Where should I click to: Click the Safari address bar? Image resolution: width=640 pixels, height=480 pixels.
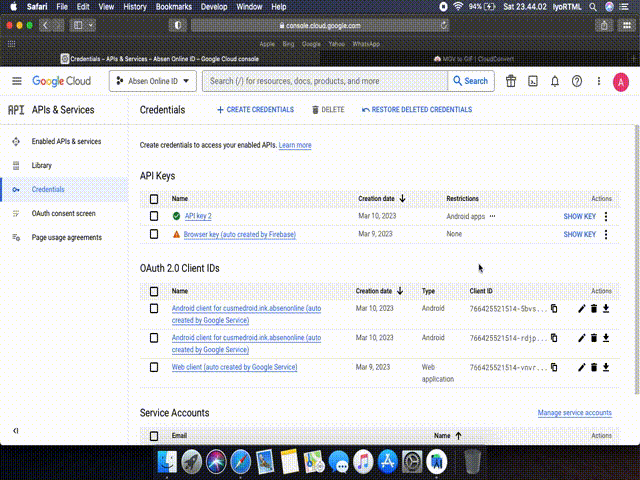point(320,25)
